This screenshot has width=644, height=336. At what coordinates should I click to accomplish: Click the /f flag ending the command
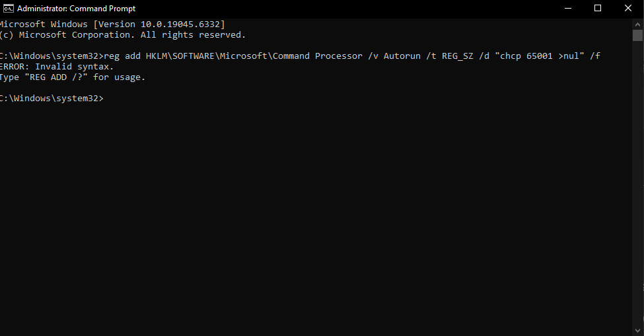pyautogui.click(x=594, y=56)
